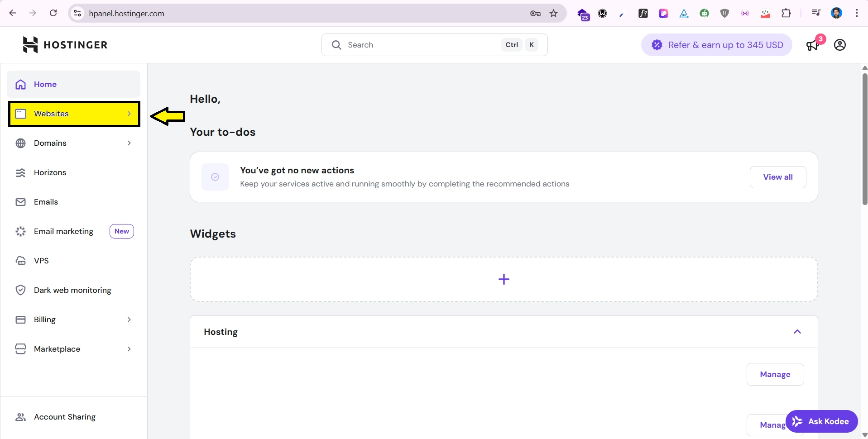Click the hPanel search field
868x439 pixels.
click(421, 45)
